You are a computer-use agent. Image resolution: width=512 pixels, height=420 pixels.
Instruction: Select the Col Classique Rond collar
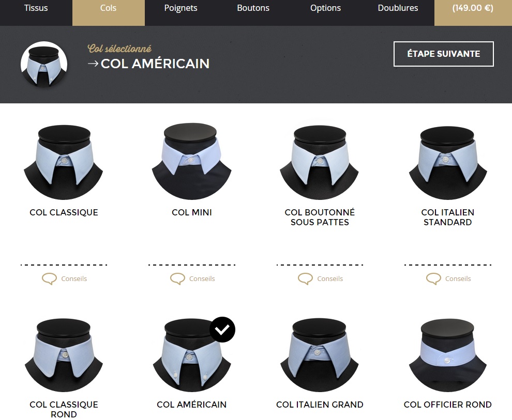coord(64,355)
